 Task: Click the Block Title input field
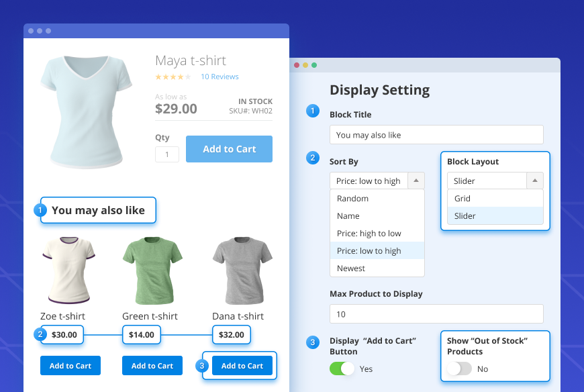click(x=436, y=134)
